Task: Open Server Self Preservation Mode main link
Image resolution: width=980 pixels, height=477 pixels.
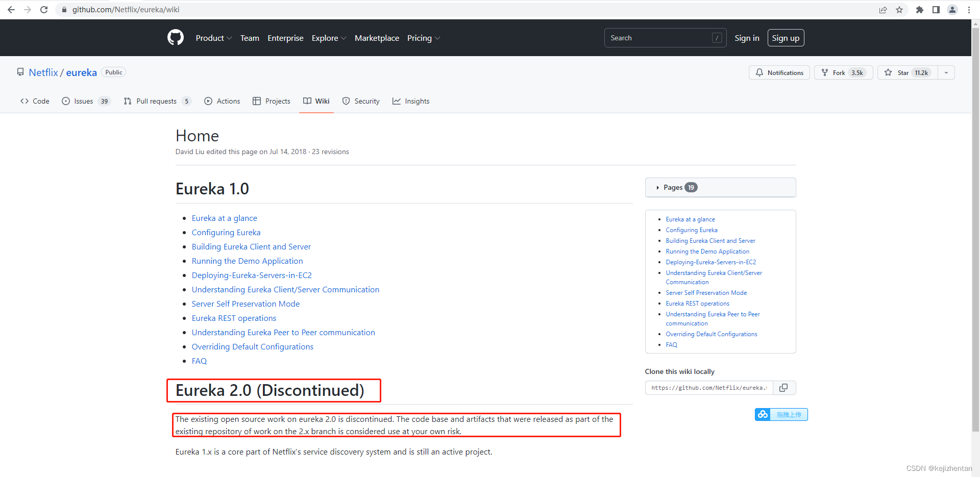Action: point(246,304)
